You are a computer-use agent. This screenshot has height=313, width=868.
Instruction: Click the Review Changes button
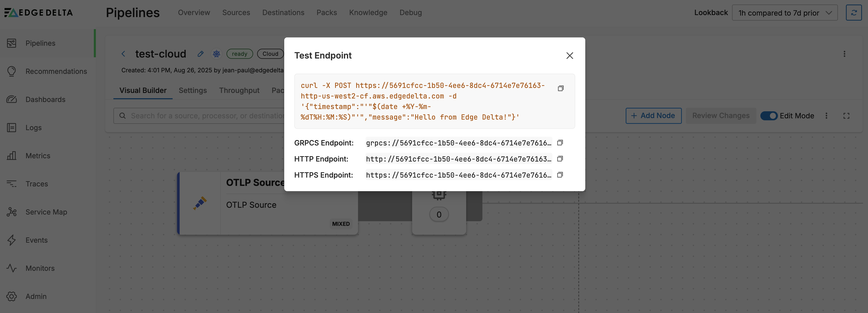click(721, 116)
